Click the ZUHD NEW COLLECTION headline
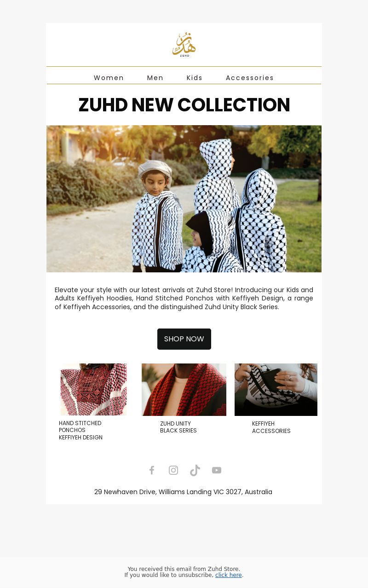Image resolution: width=368 pixels, height=588 pixels. point(184,105)
